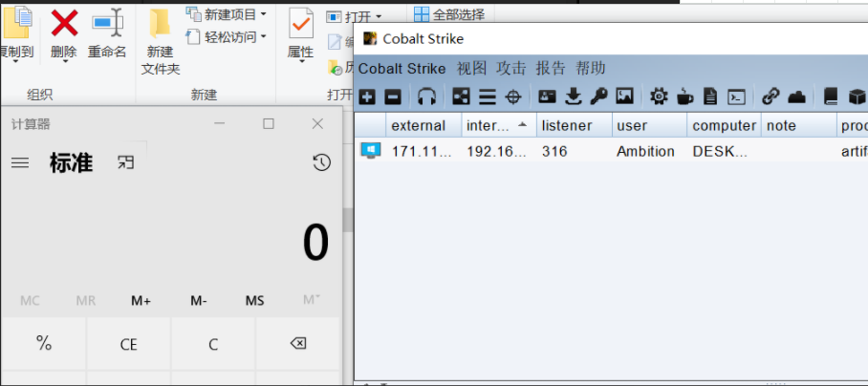Screen dimensions: 868x386
Task: Click the Rename (重命名) icon in Explorer
Action: (107, 23)
